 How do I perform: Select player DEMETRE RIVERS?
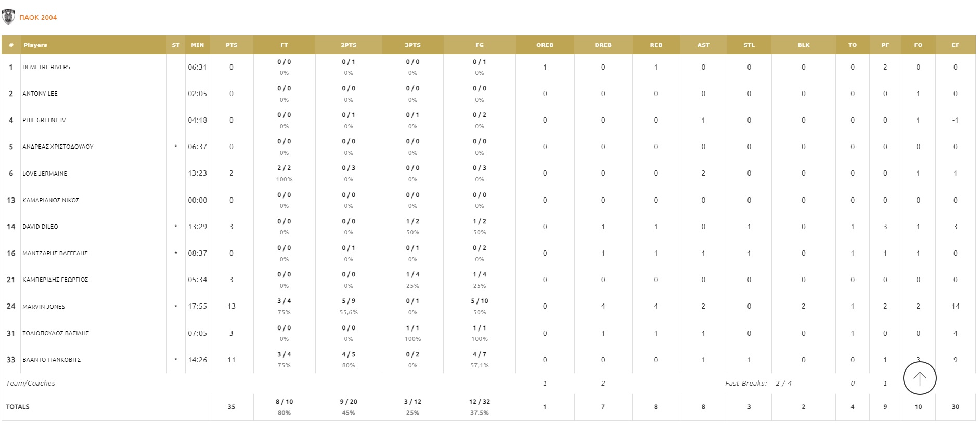point(46,67)
